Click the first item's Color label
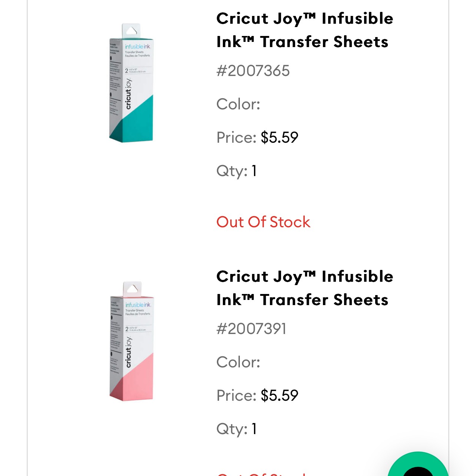The width and height of the screenshot is (476, 476). coord(238,104)
